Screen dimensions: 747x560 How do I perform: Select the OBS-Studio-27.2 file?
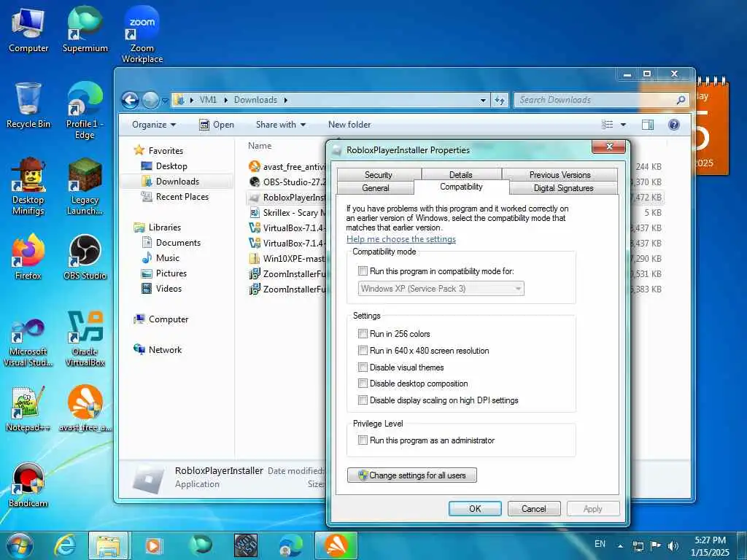point(287,182)
